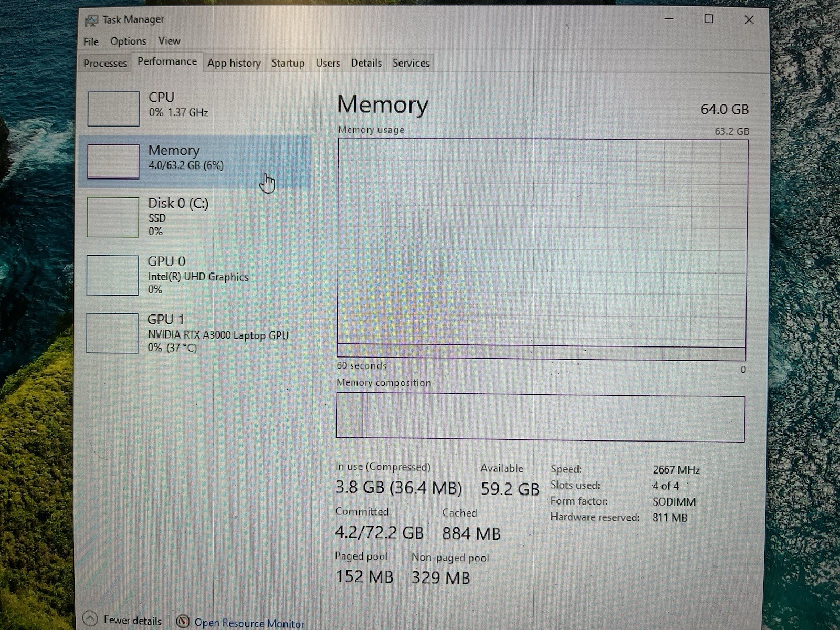This screenshot has width=840, height=630.
Task: Click the Paged pool value 152 MB
Action: tap(364, 577)
